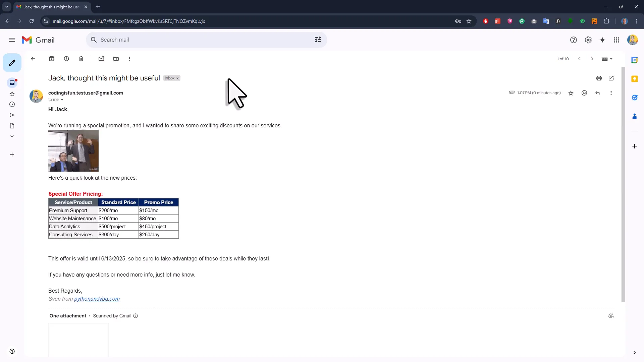The image size is (644, 362).
Task: Open the input tools keyboard dropdown
Action: click(x=607, y=59)
